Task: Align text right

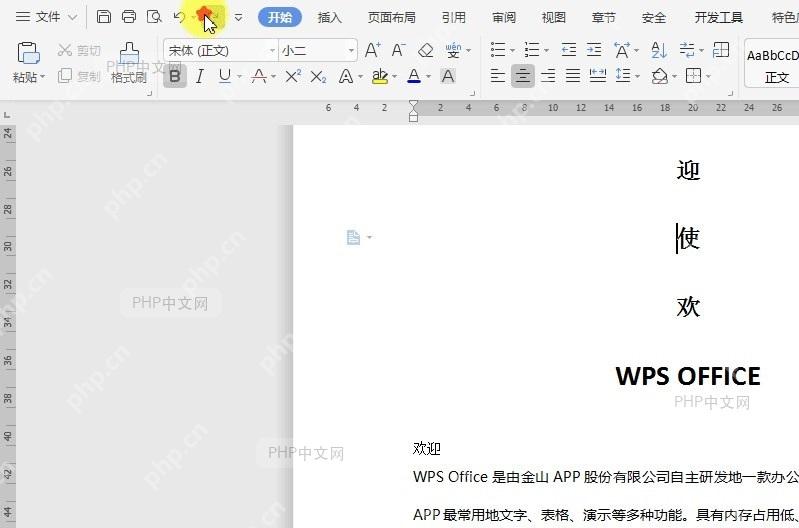Action: 548,76
